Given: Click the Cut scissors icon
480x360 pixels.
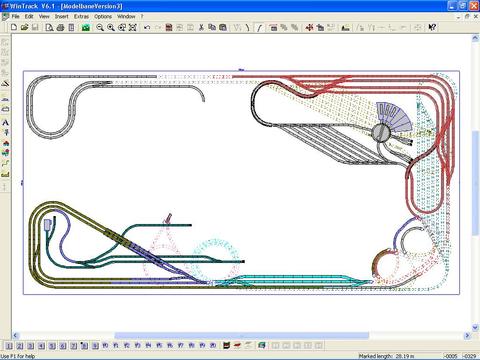Looking at the screenshot, I should [x=201, y=28].
